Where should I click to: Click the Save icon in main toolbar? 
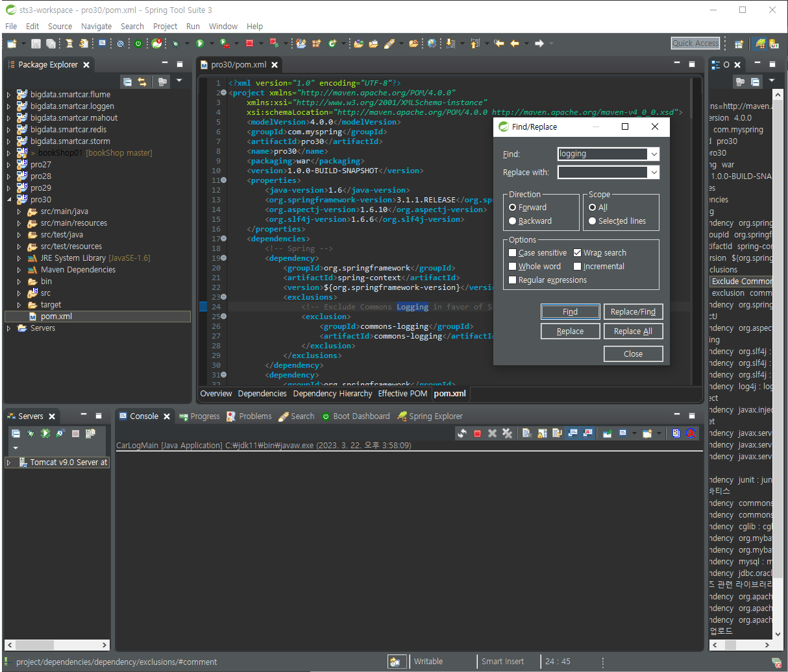36,43
